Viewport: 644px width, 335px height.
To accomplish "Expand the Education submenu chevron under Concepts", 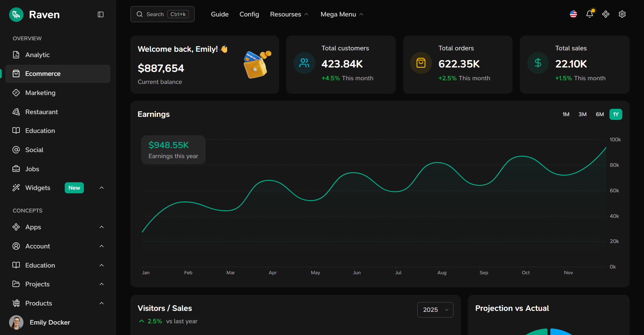I will tap(102, 265).
